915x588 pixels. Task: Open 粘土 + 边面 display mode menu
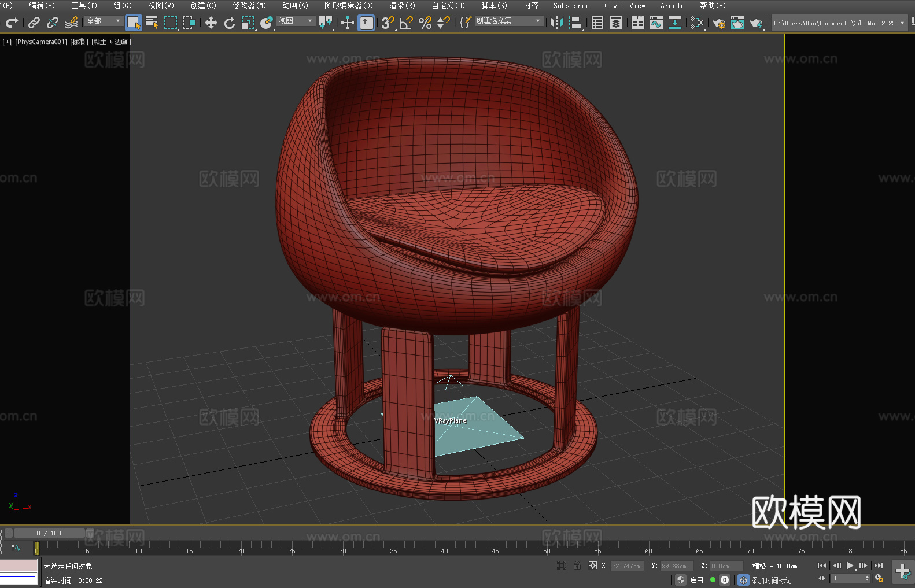(x=110, y=42)
